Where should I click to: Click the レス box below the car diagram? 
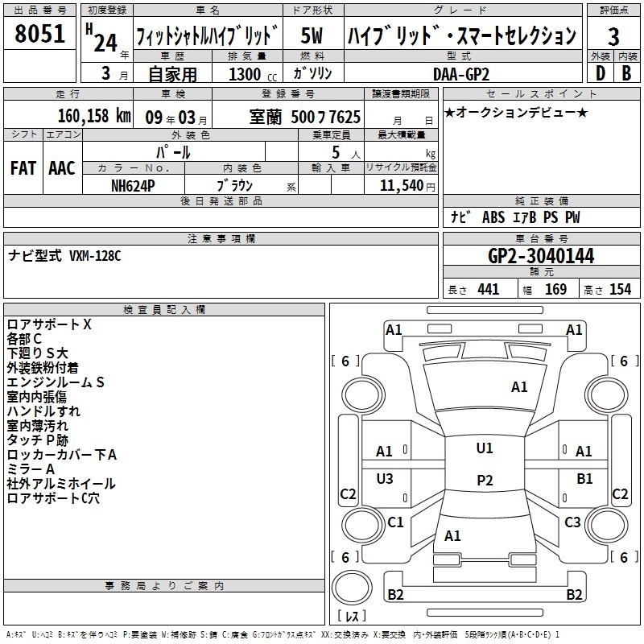coord(351,617)
